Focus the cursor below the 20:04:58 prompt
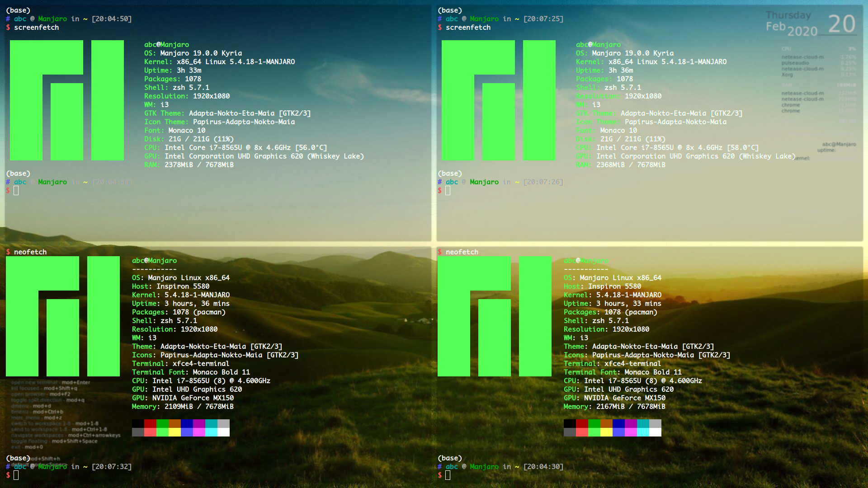This screenshot has height=488, width=868. click(16, 191)
